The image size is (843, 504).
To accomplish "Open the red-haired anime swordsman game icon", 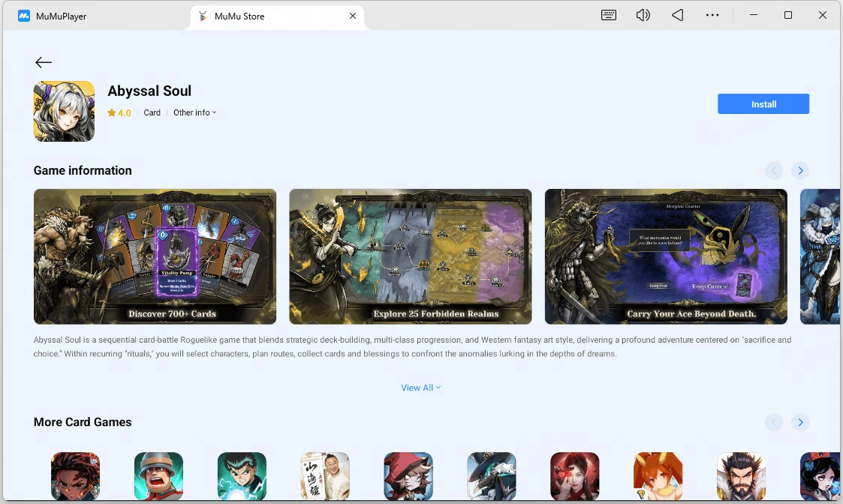I will point(75,476).
